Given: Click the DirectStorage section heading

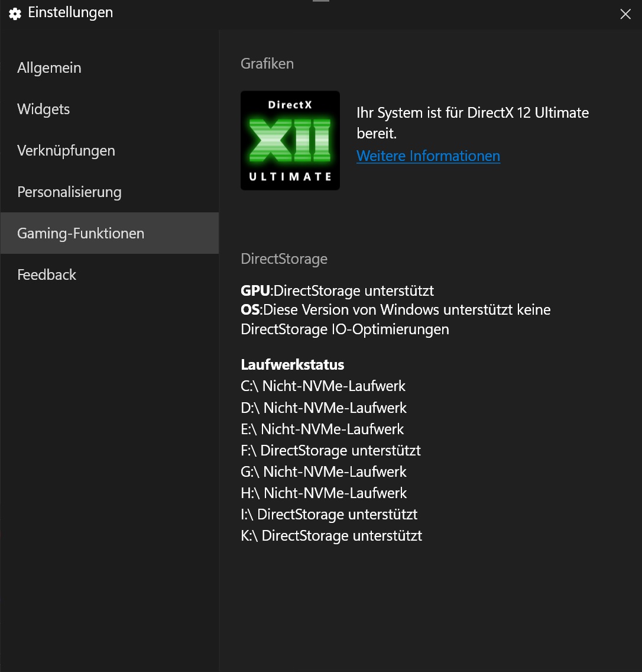Looking at the screenshot, I should [x=284, y=259].
